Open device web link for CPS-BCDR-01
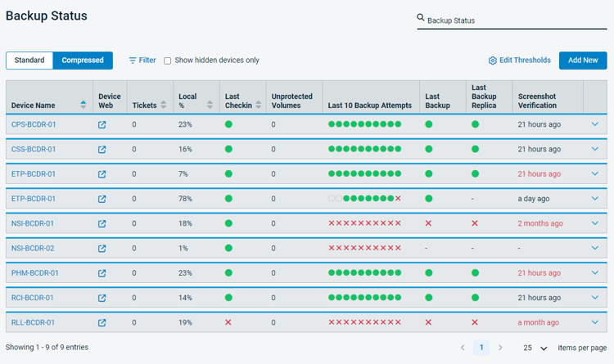Viewport: 614px width, 364px height. pos(102,125)
